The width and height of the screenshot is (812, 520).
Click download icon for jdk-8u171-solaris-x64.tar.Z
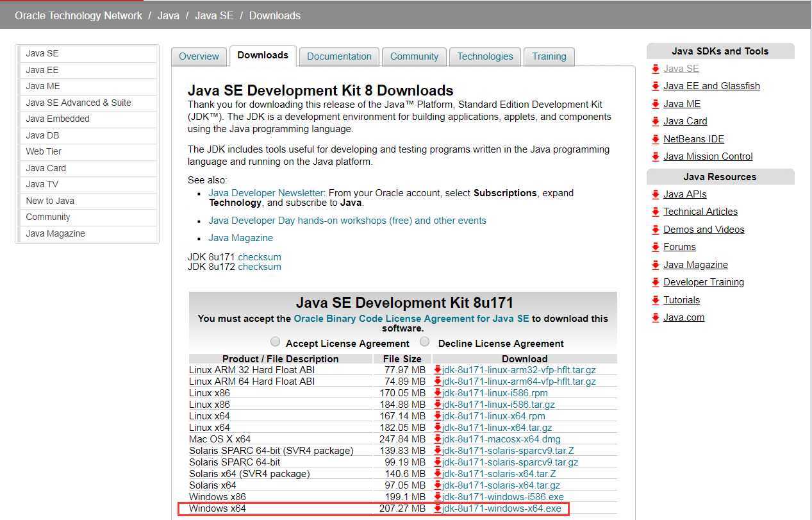(x=438, y=474)
